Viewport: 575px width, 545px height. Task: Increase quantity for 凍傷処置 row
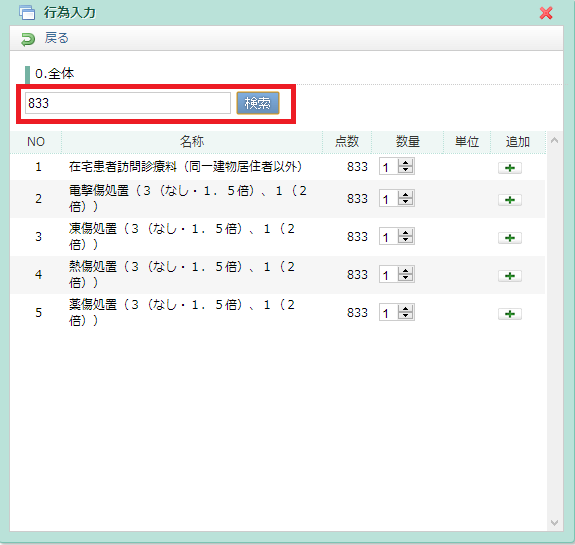tap(406, 233)
